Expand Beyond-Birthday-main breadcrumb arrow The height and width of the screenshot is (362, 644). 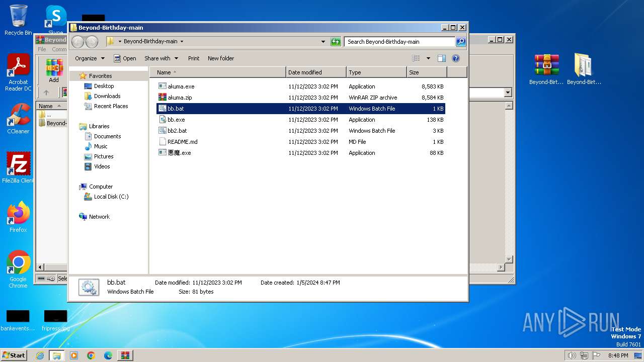point(182,42)
